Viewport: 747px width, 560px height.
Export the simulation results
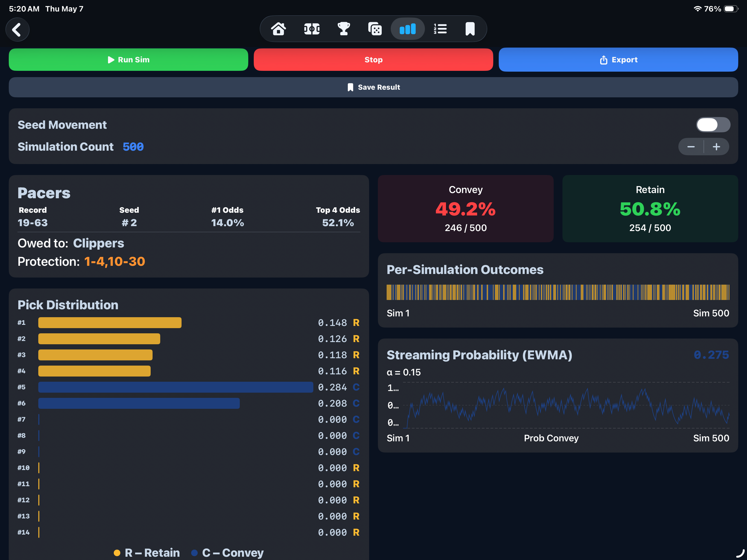[x=618, y=60]
